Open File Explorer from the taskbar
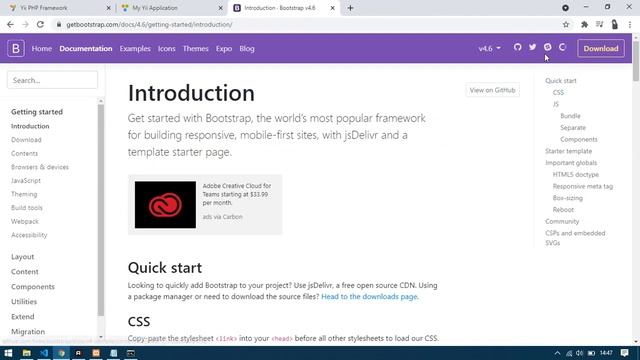Image resolution: width=640 pixels, height=360 pixels. [27, 353]
